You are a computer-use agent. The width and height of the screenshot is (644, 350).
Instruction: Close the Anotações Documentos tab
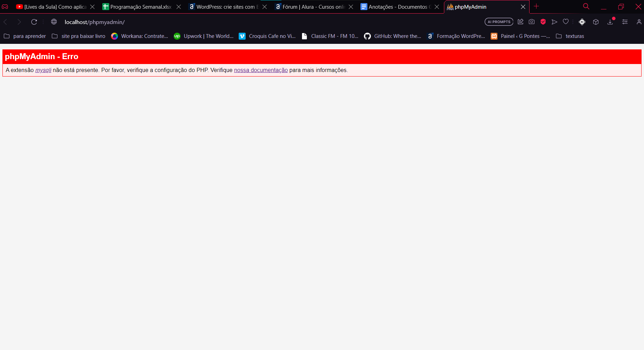coord(437,7)
